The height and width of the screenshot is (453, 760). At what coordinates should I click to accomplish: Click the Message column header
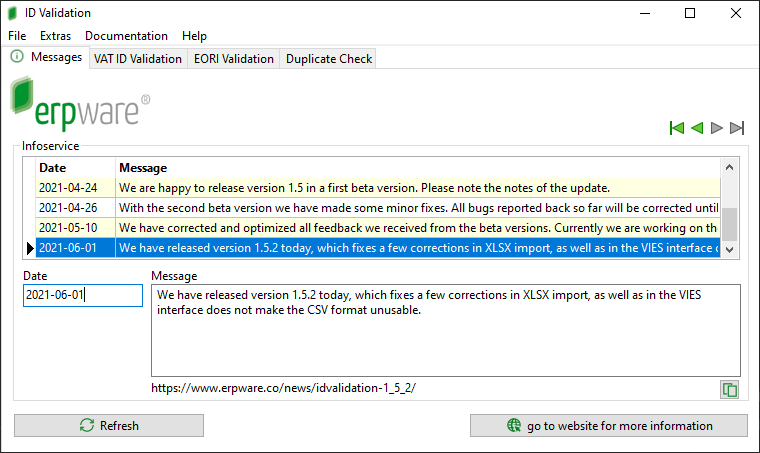tap(418, 168)
